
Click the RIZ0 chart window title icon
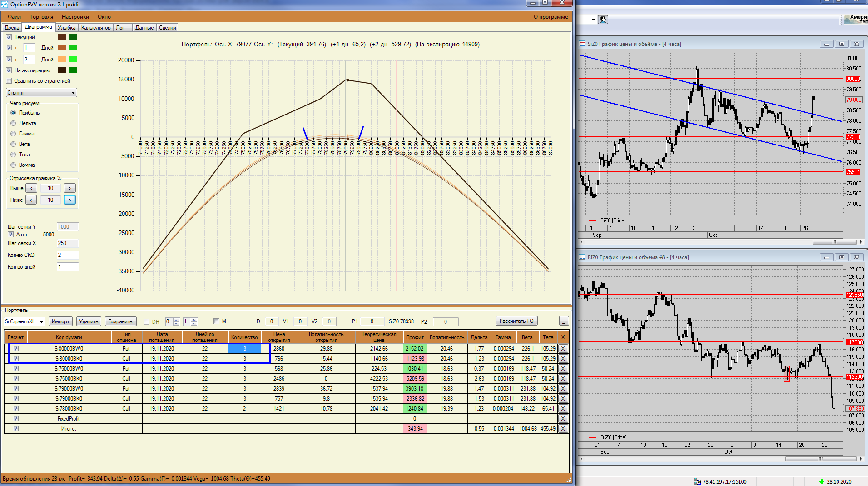coord(582,257)
